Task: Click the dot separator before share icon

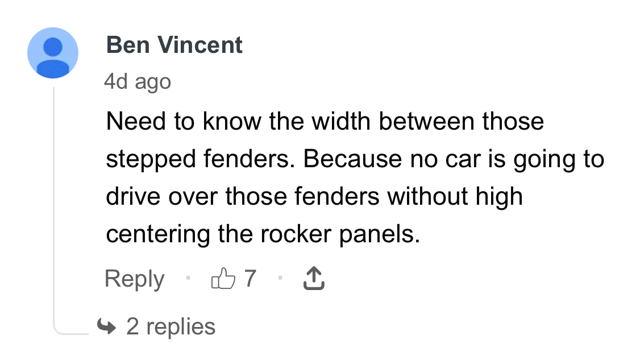Action: (x=280, y=279)
